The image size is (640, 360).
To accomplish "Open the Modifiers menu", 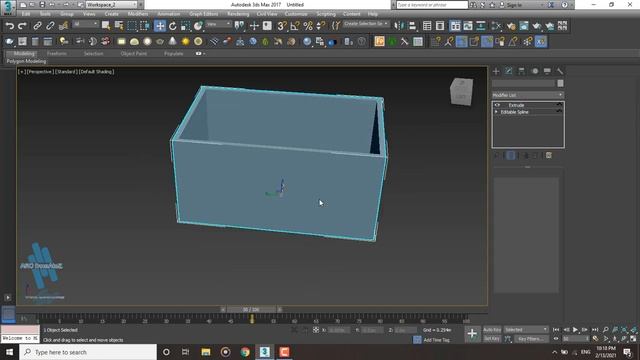I will 138,14.
